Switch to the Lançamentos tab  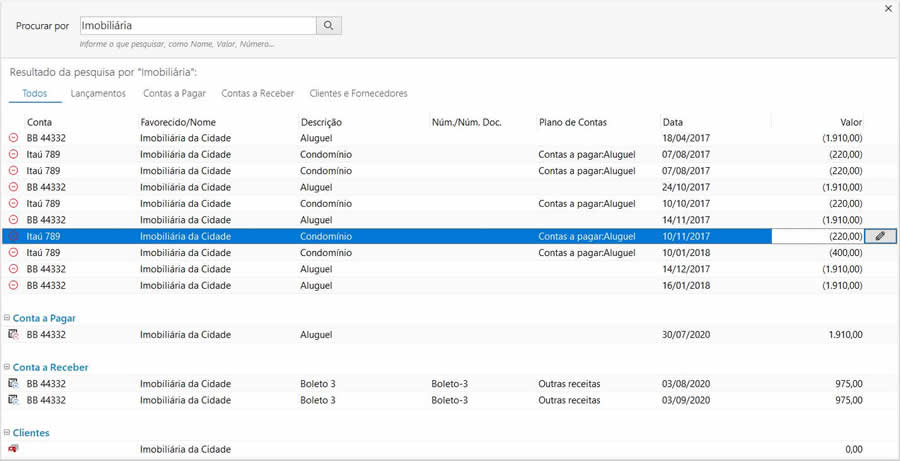click(98, 94)
